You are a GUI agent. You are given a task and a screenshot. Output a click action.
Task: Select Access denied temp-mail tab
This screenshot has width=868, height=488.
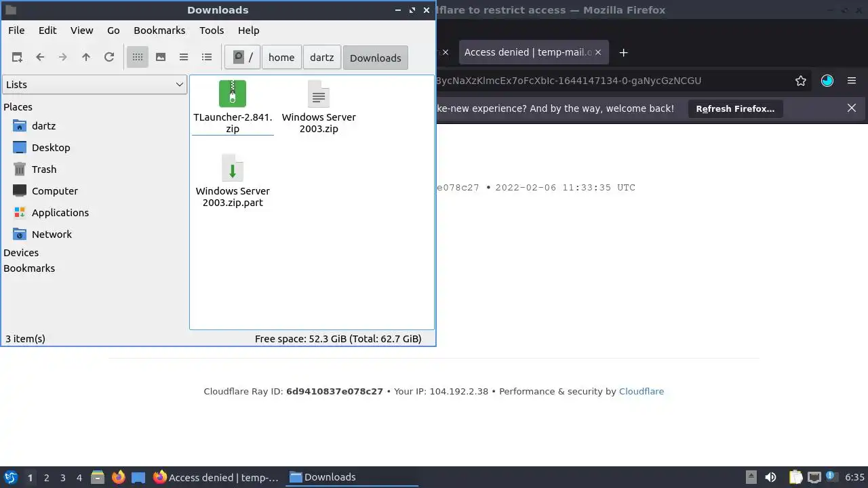pyautogui.click(x=528, y=52)
